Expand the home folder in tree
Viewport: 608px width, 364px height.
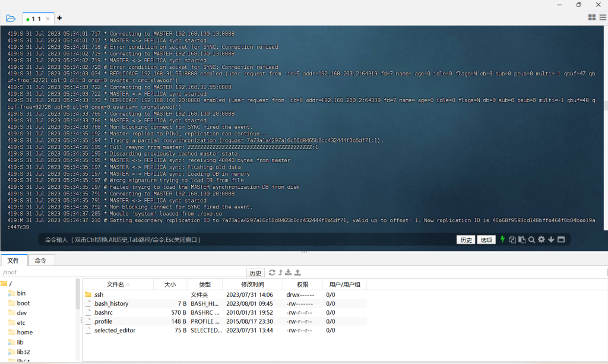click(24, 333)
